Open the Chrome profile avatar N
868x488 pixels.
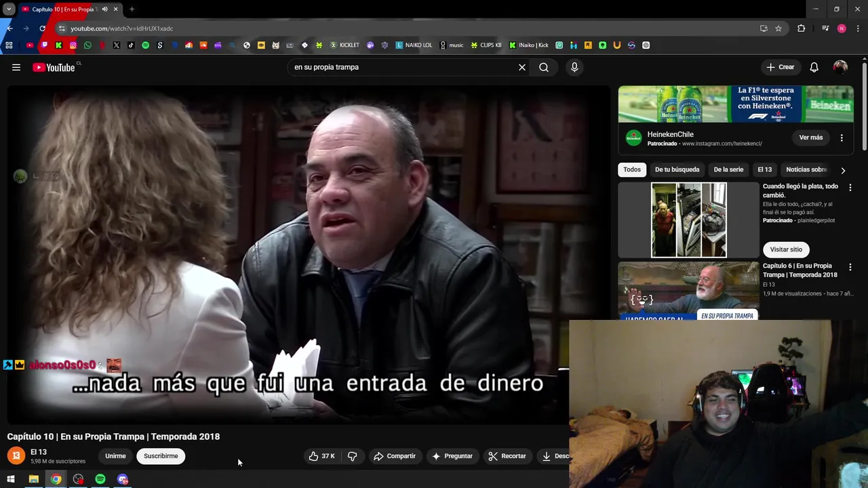click(842, 28)
